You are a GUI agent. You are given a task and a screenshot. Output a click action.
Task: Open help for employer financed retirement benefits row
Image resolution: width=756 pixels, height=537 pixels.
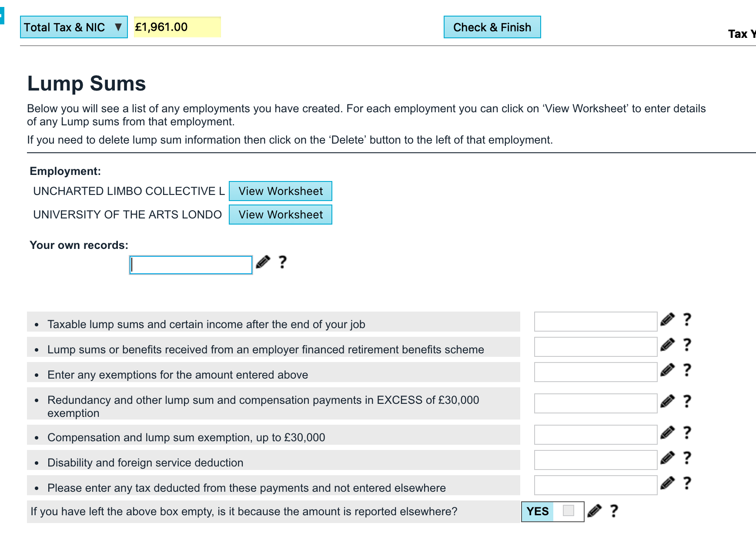[x=687, y=345]
